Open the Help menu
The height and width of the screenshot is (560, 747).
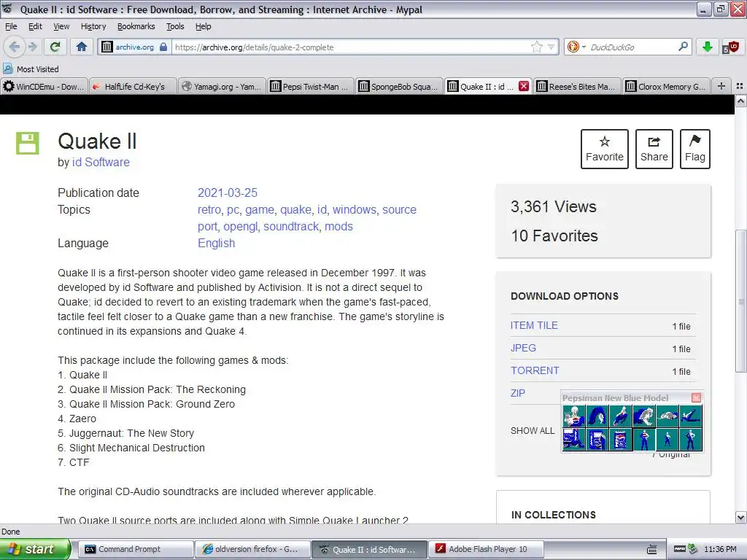[203, 26]
